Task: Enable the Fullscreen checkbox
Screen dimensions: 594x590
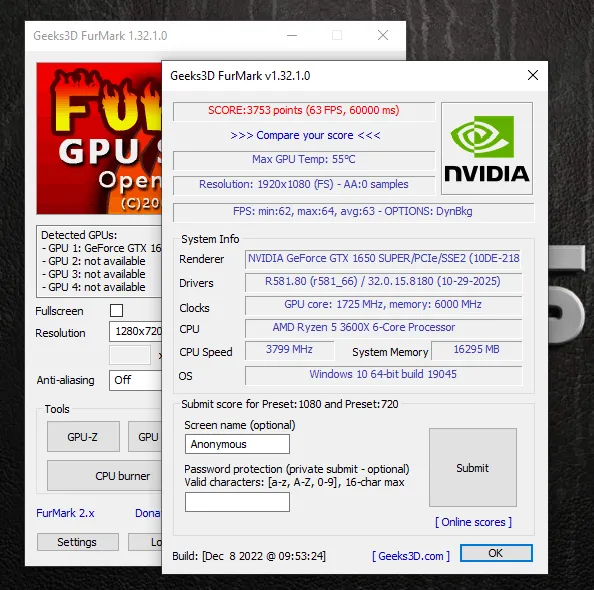Action: pos(116,310)
